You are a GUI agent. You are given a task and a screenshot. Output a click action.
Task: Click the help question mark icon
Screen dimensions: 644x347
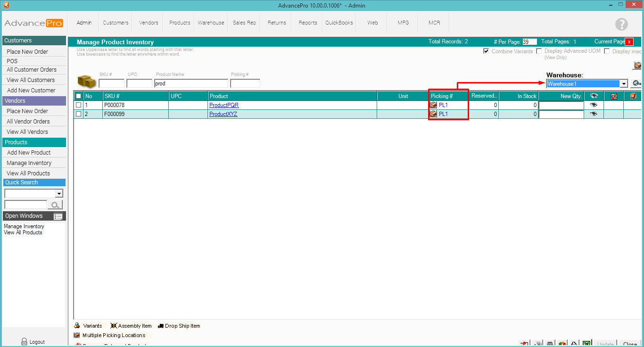pos(621,25)
